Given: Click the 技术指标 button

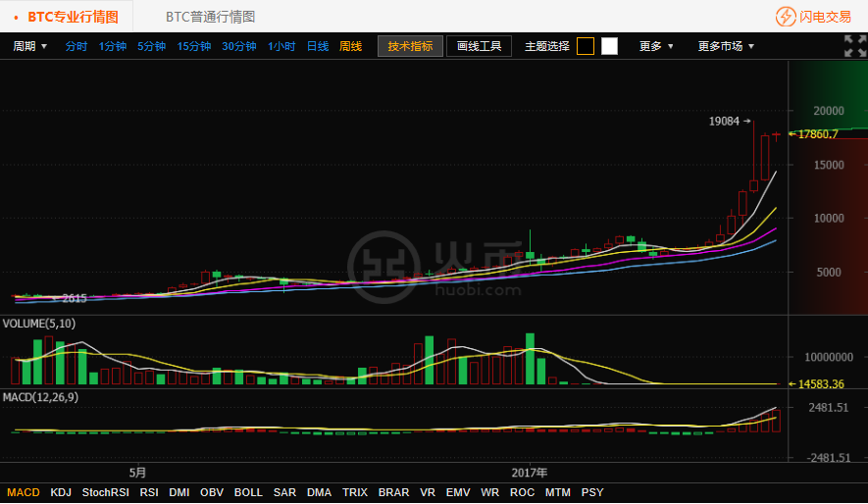Looking at the screenshot, I should [410, 46].
